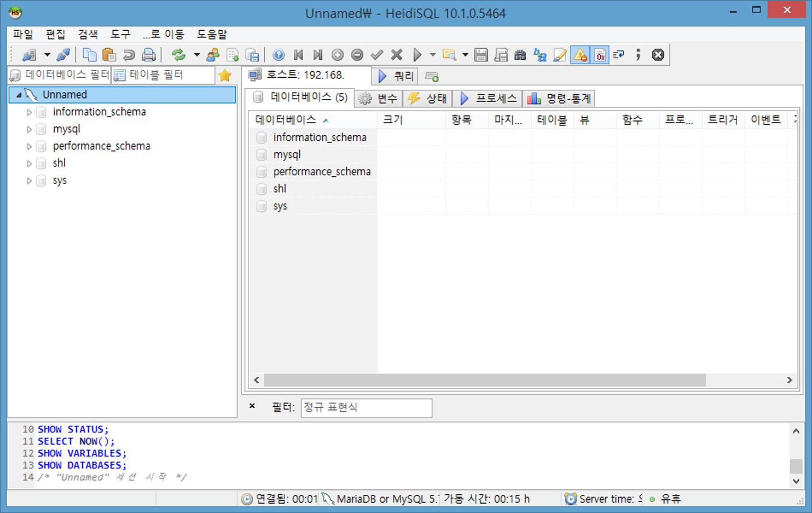Viewport: 812px width, 513px height.
Task: Jump to last row icon
Action: click(x=318, y=55)
